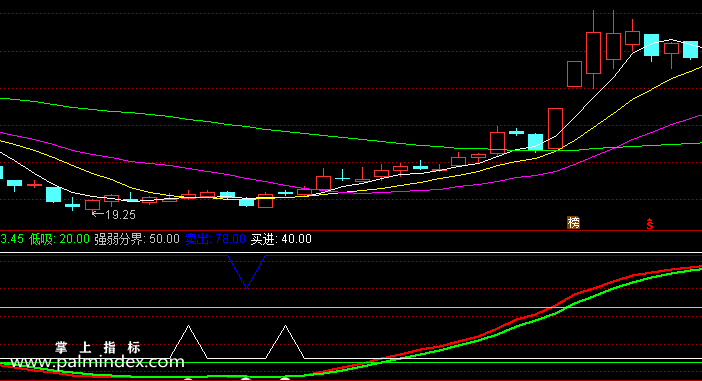The image size is (702, 381).
Task: Select the large cyan candle left of 19.25 low
Action: coord(54,194)
